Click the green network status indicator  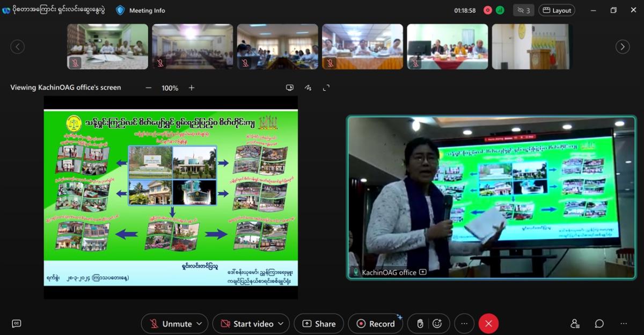(x=500, y=10)
